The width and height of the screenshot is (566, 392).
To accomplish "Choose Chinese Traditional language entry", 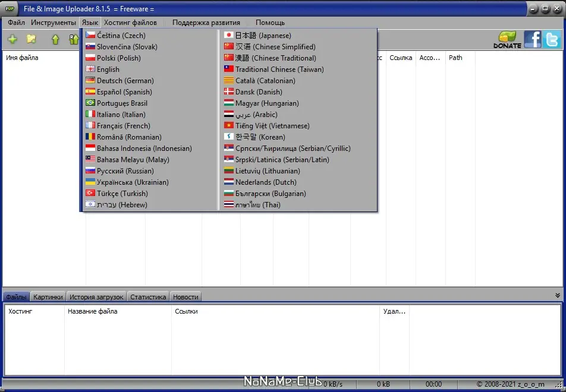I will tap(298, 58).
